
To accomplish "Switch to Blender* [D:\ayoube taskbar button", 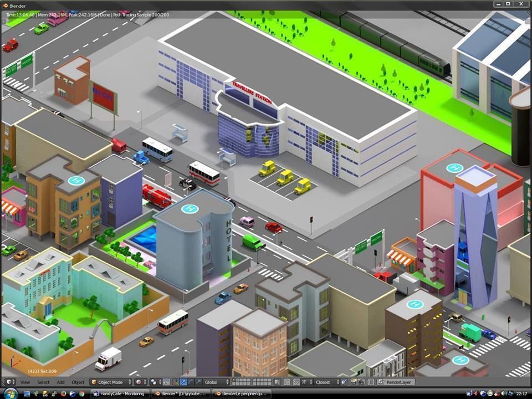I will click(x=181, y=393).
